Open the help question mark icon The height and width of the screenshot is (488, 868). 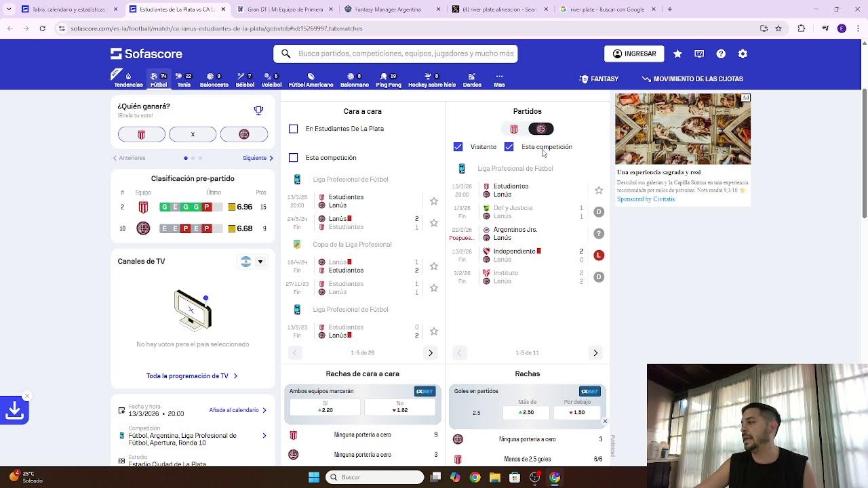tap(721, 54)
